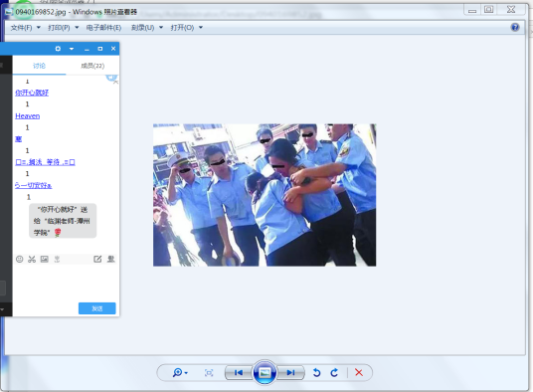This screenshot has width=533, height=392.
Task: Open chat panel settings gear
Action: click(58, 49)
